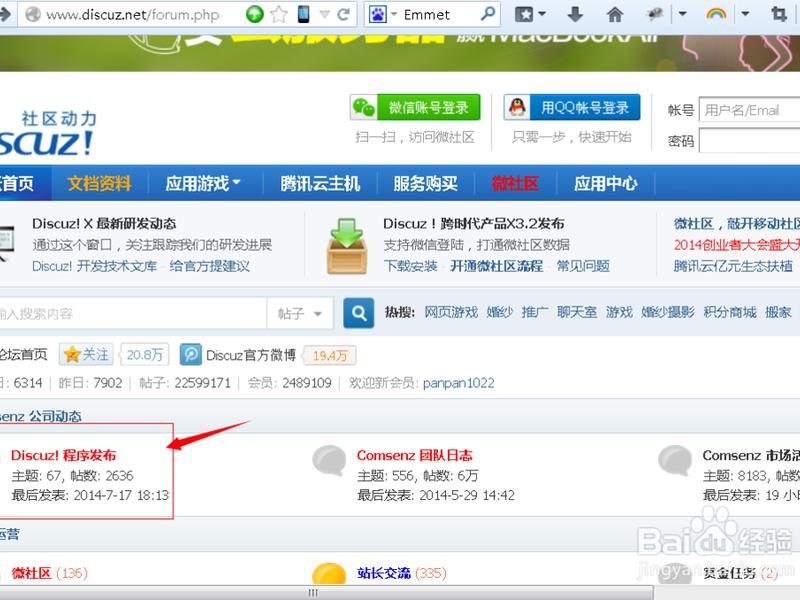The height and width of the screenshot is (600, 800).
Task: Reload the page with refresh icon
Action: [343, 14]
